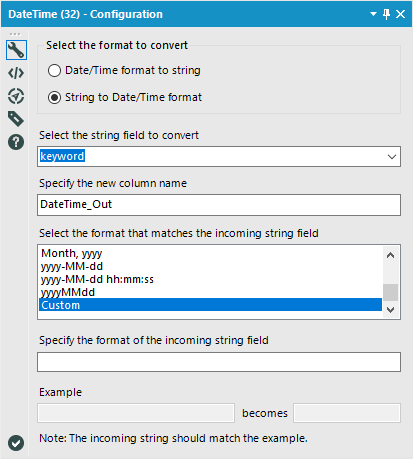Click the format list scrollbar thumb

click(x=391, y=292)
